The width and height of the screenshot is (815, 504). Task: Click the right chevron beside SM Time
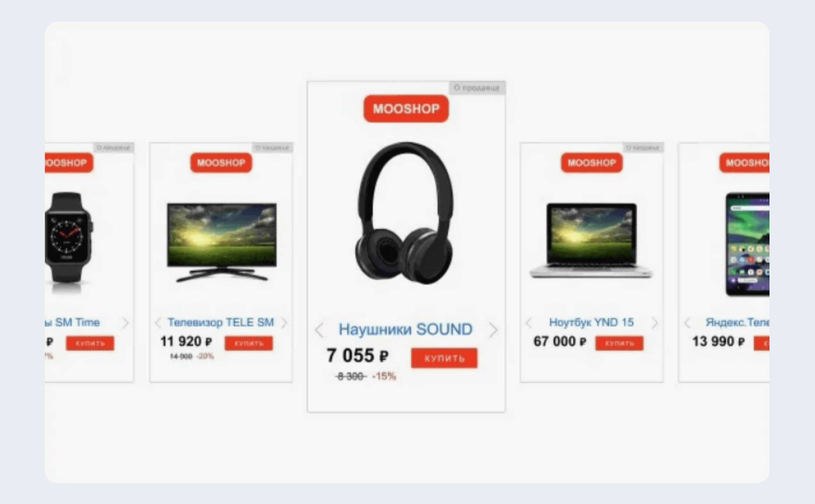(125, 323)
